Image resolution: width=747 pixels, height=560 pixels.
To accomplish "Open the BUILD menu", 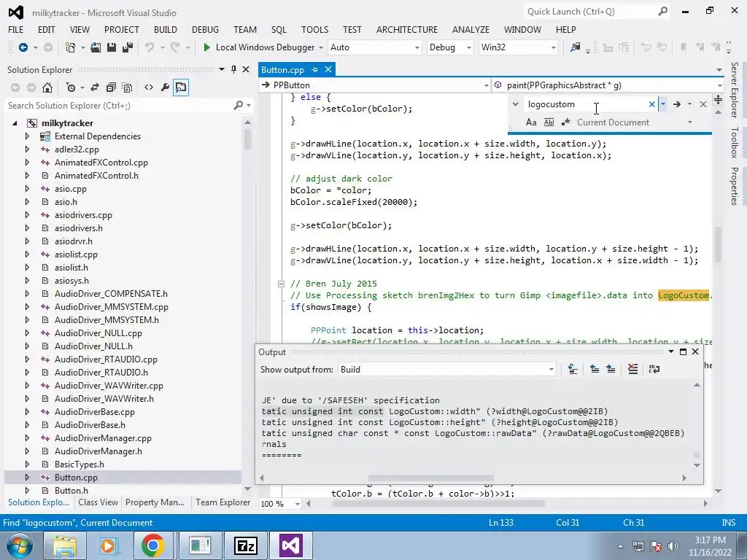I will [166, 29].
